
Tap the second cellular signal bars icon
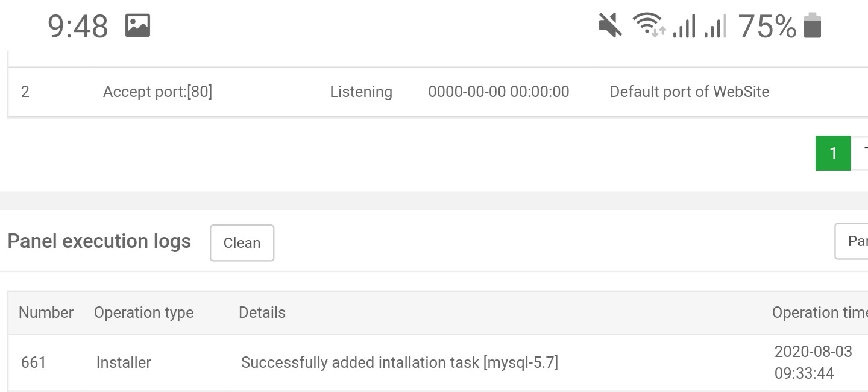coord(715,27)
